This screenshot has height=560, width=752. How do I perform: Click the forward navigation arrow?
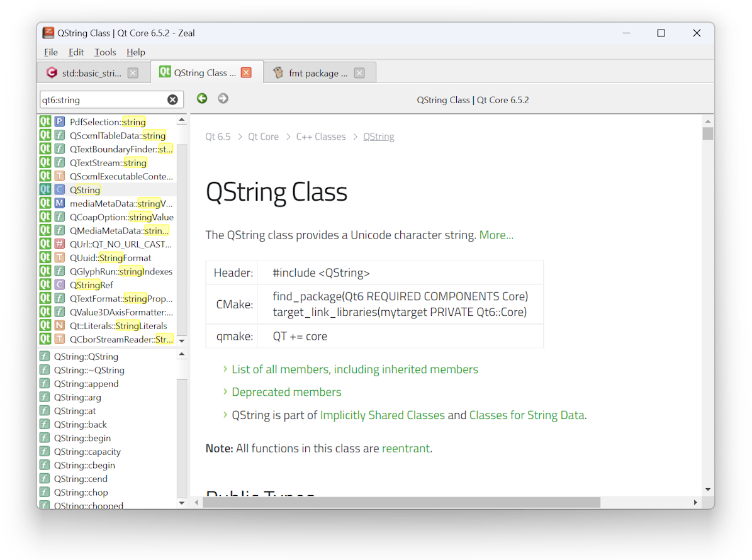click(223, 98)
